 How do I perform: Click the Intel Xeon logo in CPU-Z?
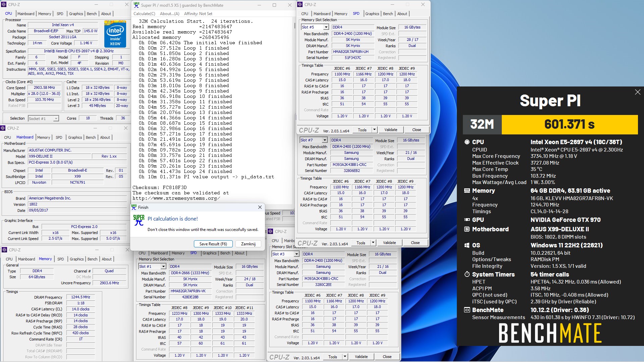pos(115,34)
